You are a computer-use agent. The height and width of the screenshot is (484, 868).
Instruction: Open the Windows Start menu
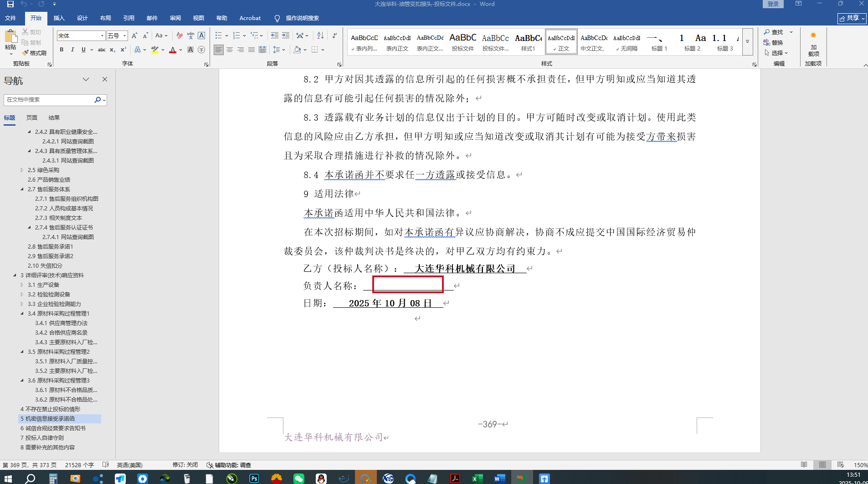click(x=8, y=478)
